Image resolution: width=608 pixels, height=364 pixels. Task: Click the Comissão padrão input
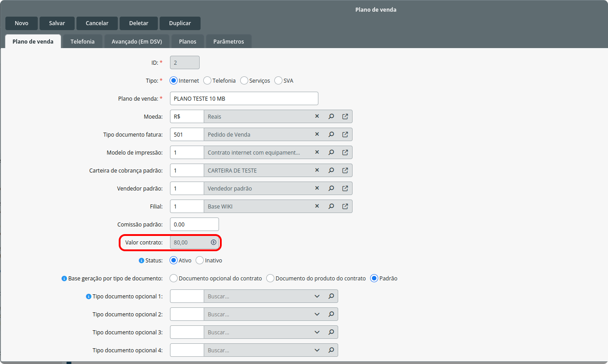pyautogui.click(x=194, y=224)
